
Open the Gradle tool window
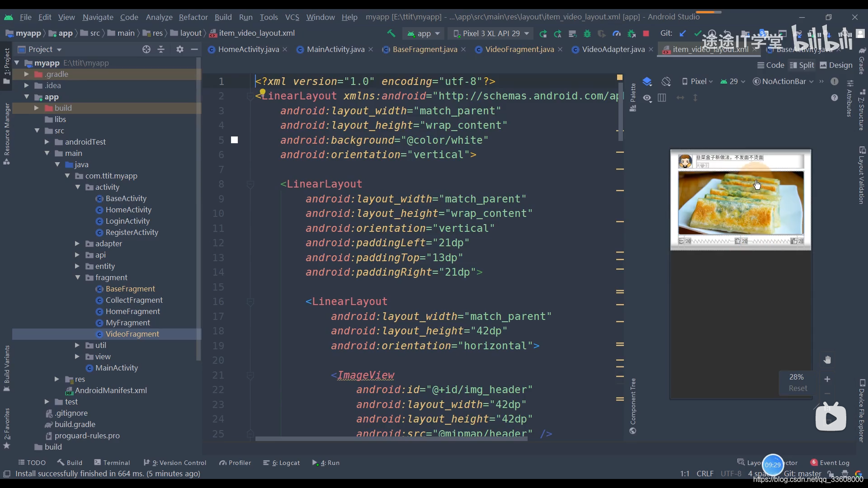click(x=862, y=60)
